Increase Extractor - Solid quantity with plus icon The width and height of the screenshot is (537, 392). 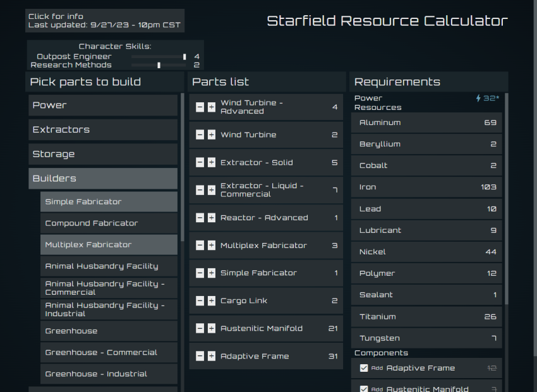coord(211,162)
